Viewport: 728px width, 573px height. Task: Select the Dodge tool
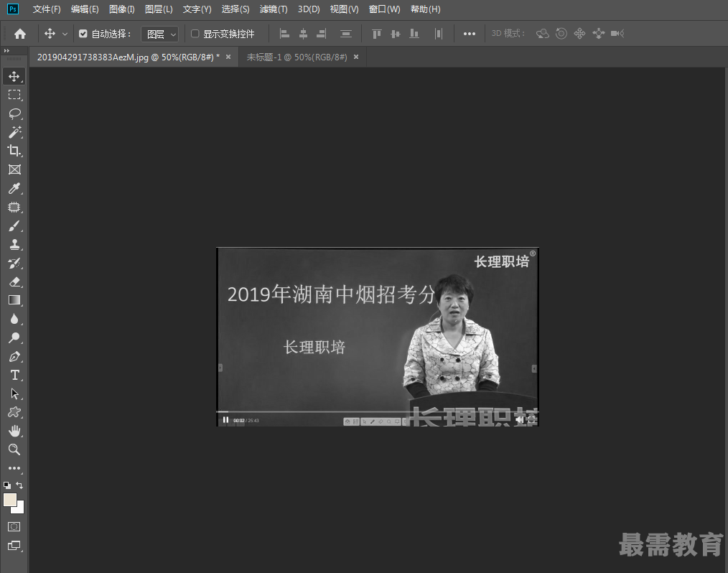[x=14, y=337]
